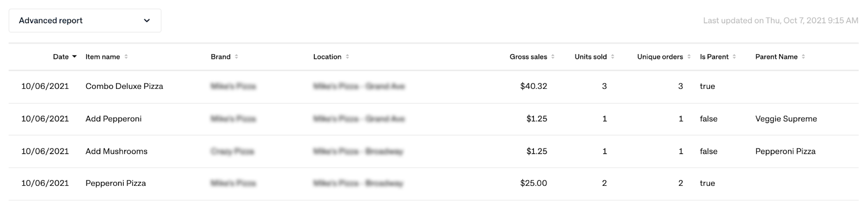Open the Advanced report dropdown
This screenshot has width=868, height=202.
click(85, 21)
